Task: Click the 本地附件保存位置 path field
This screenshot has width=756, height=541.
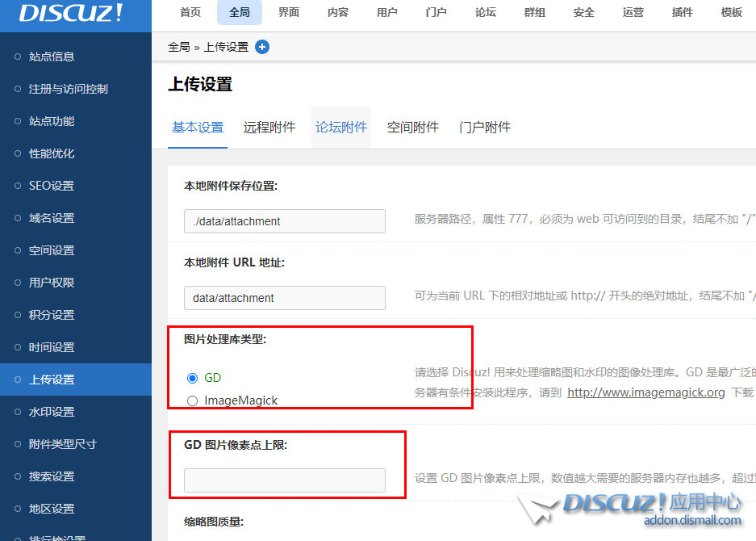Action: (285, 221)
